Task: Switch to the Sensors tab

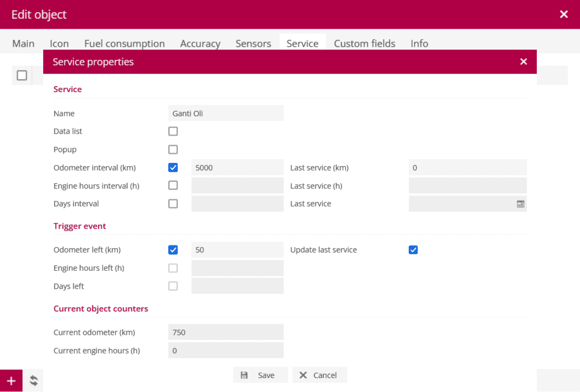Action: point(253,43)
